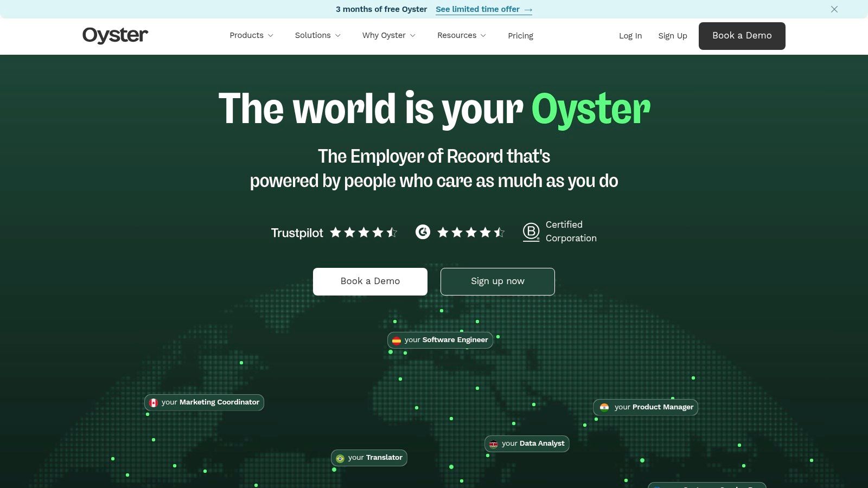Click the Employer of Record subtitle line
The image size is (868, 488).
click(x=434, y=156)
